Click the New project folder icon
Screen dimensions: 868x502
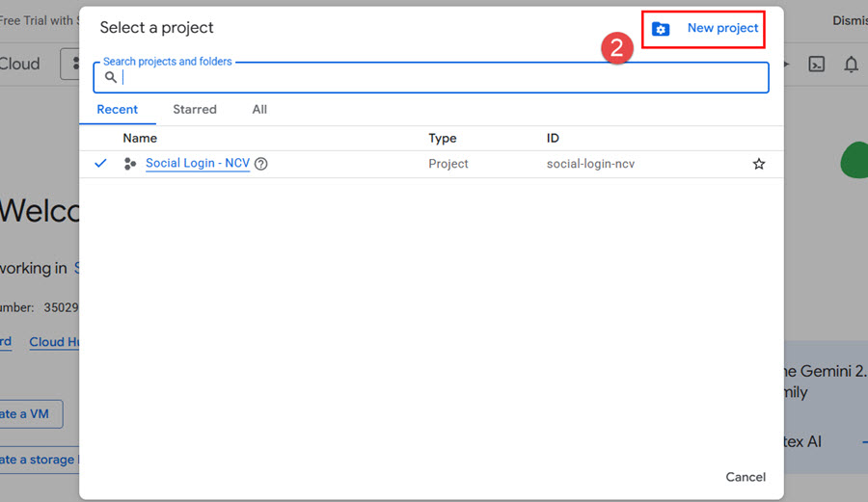pos(661,29)
